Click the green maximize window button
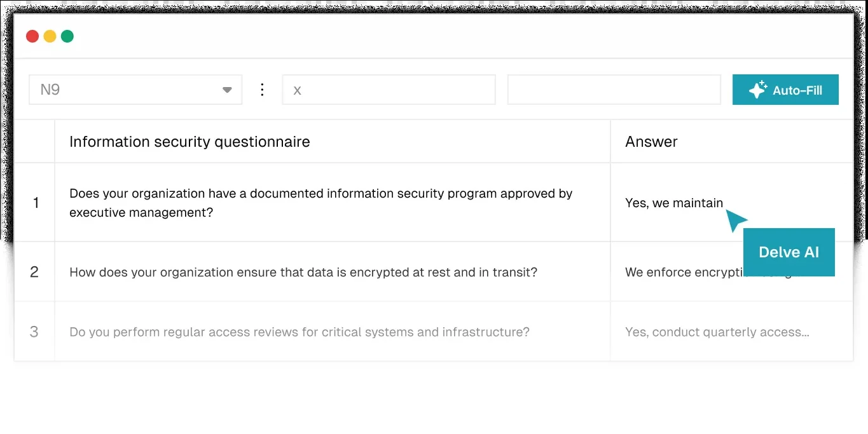 (x=67, y=36)
